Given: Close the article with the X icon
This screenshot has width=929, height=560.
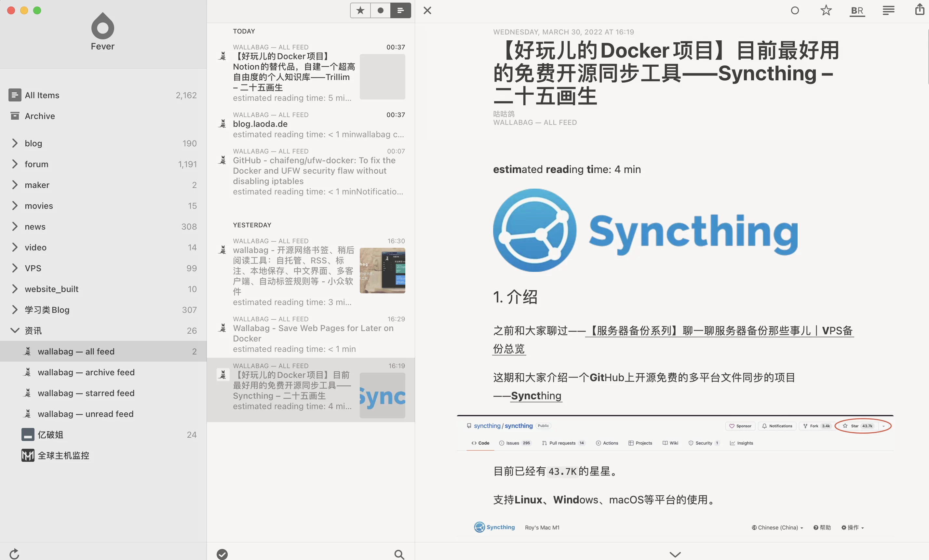Looking at the screenshot, I should point(427,10).
